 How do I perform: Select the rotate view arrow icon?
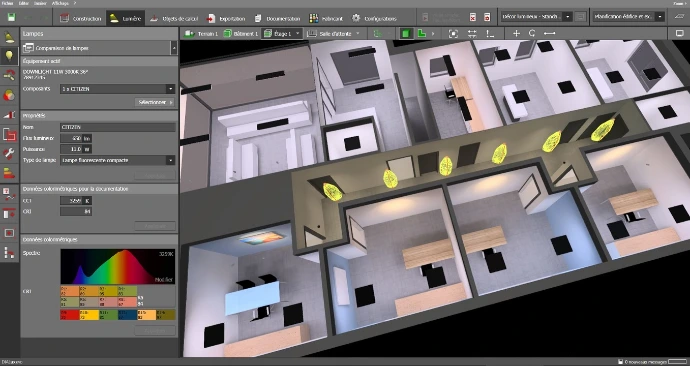(532, 33)
